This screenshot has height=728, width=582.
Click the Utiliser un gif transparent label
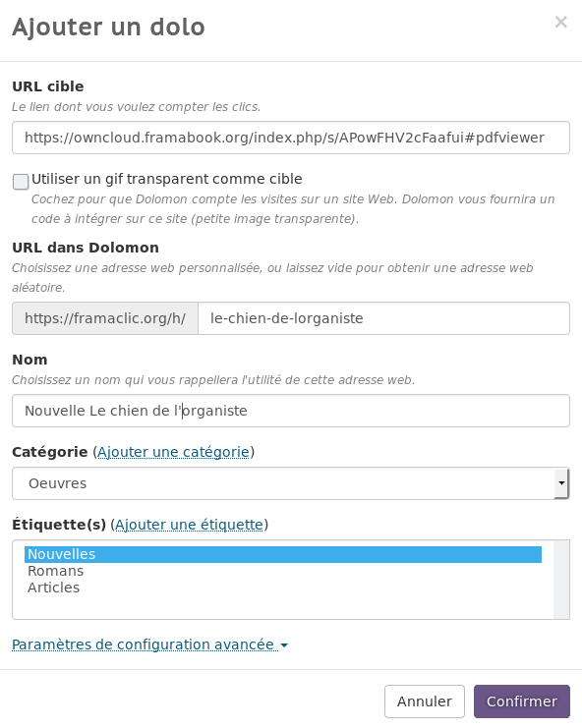(x=167, y=179)
